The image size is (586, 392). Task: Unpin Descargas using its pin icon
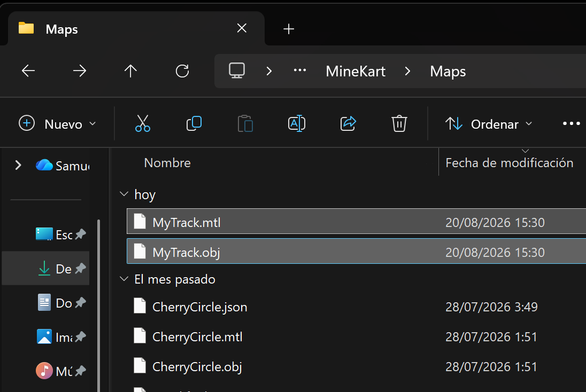pyautogui.click(x=80, y=268)
